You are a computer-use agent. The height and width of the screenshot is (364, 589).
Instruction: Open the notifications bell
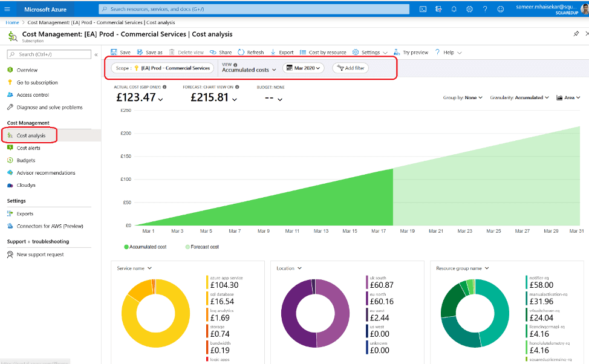coord(454,9)
